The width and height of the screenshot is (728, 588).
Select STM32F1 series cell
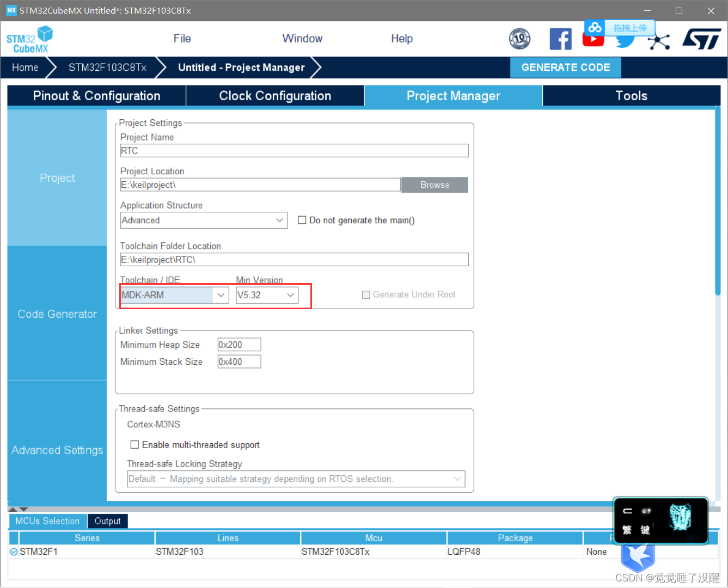tap(87, 552)
